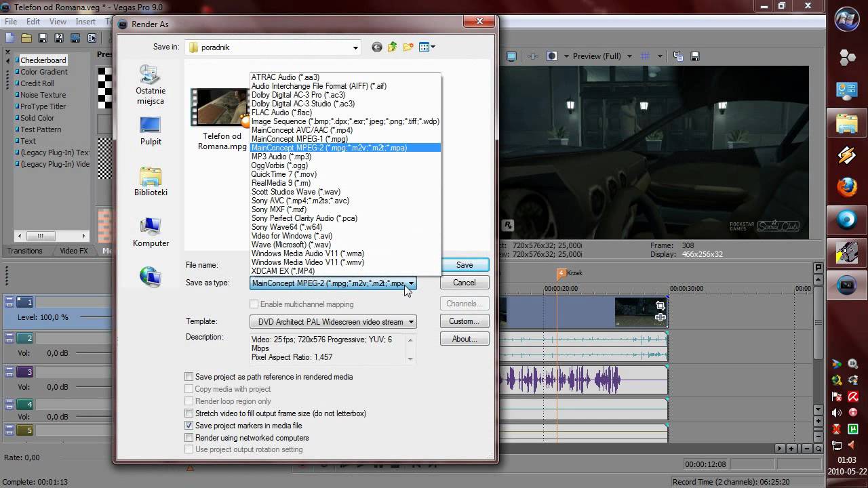Viewport: 868px width, 488px height.
Task: Go up one folder level in Render As dialog
Action: [x=393, y=47]
